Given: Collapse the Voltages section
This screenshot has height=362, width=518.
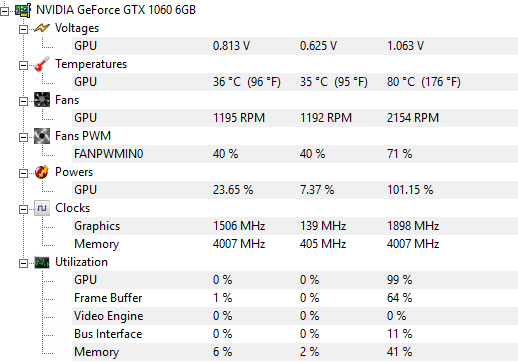Looking at the screenshot, I should tap(23, 30).
